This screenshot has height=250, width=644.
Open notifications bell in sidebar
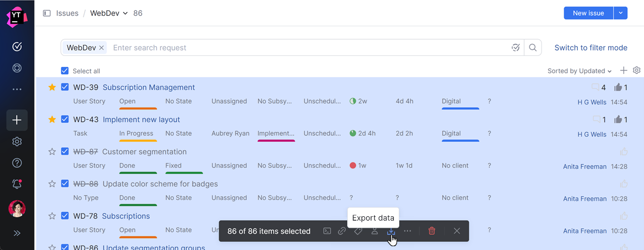(17, 184)
